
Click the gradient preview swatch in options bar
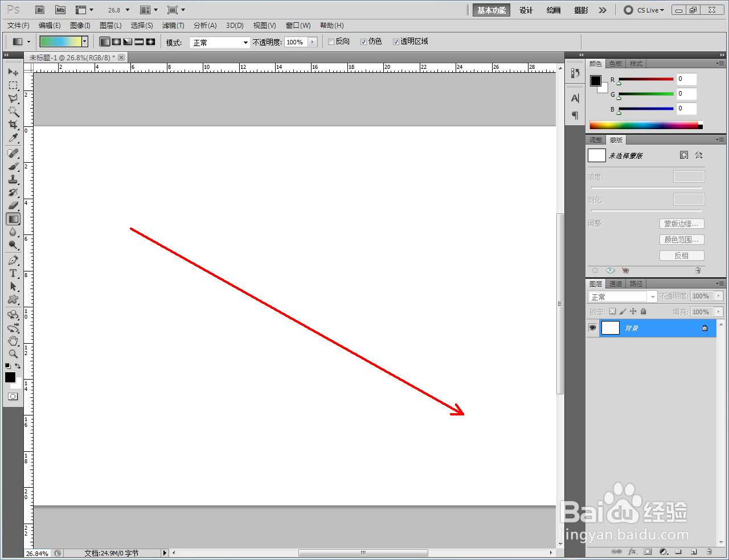point(60,42)
